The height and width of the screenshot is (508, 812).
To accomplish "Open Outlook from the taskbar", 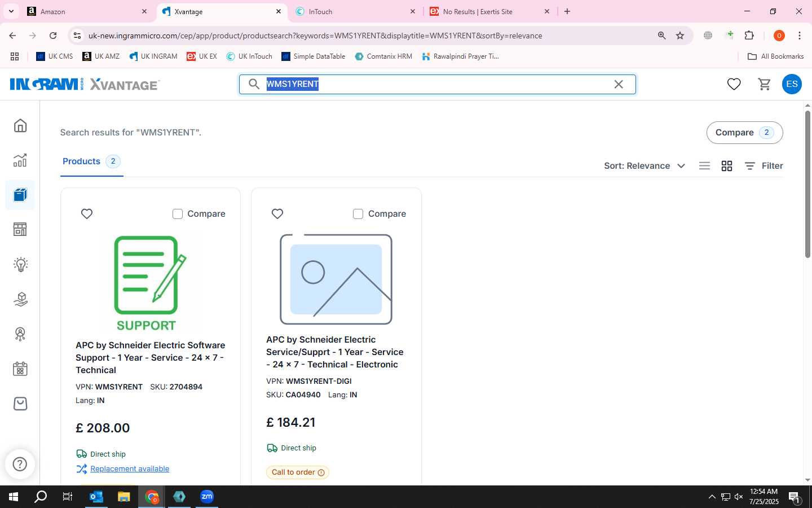I will (96, 497).
